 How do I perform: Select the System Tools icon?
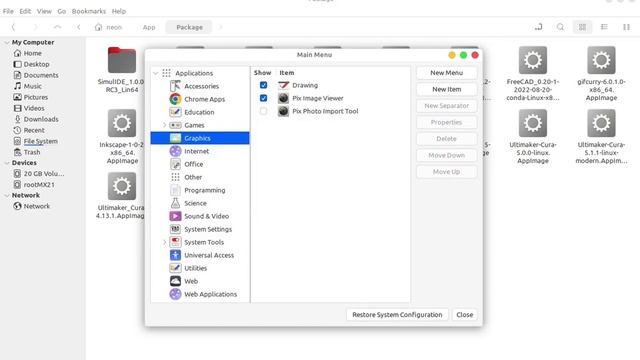(175, 242)
